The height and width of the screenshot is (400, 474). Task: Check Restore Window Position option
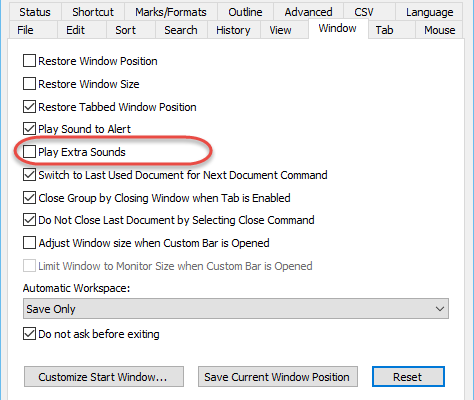click(x=29, y=61)
